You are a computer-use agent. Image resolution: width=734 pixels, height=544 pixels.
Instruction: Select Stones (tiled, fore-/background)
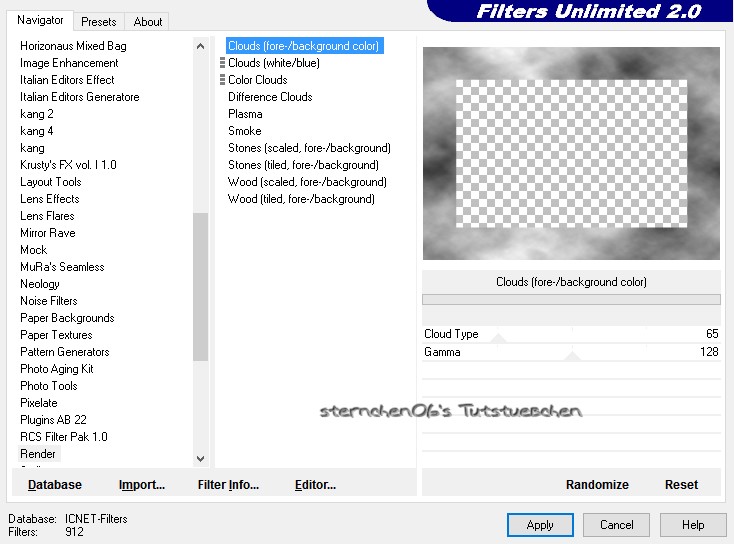tap(303, 165)
